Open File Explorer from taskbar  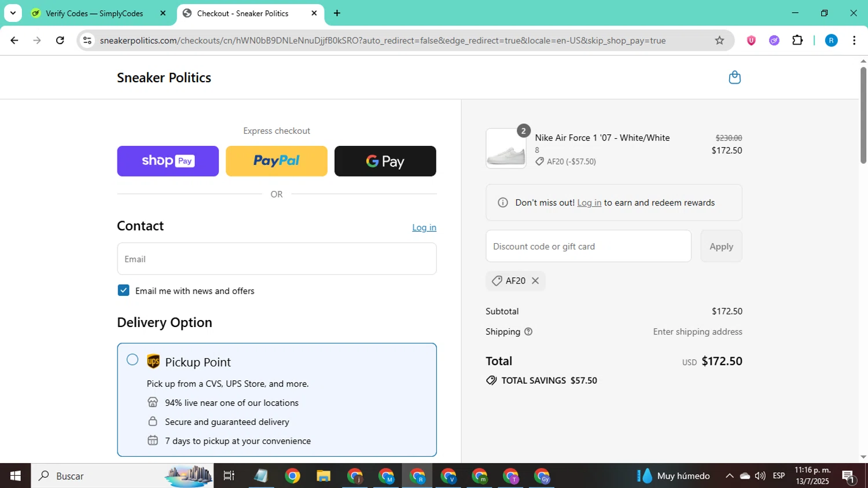coord(323,476)
